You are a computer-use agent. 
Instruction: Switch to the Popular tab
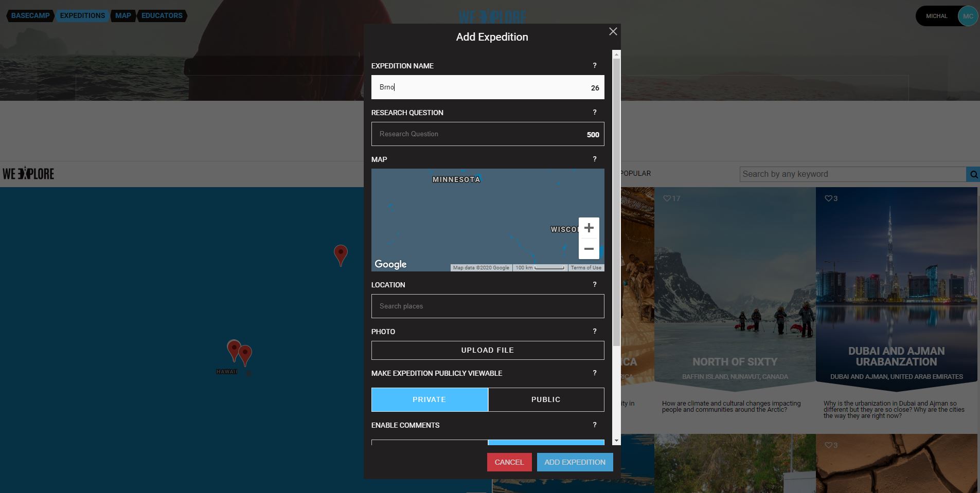coord(635,173)
